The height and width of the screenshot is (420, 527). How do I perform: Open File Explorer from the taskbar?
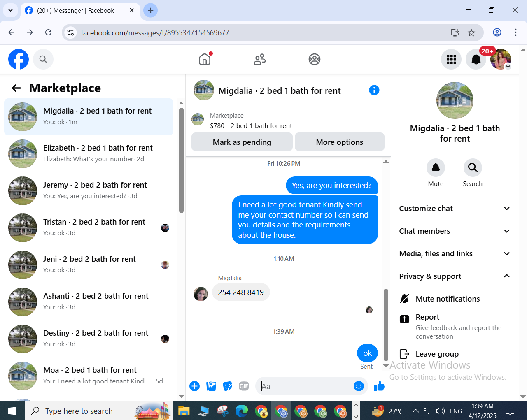point(184,411)
